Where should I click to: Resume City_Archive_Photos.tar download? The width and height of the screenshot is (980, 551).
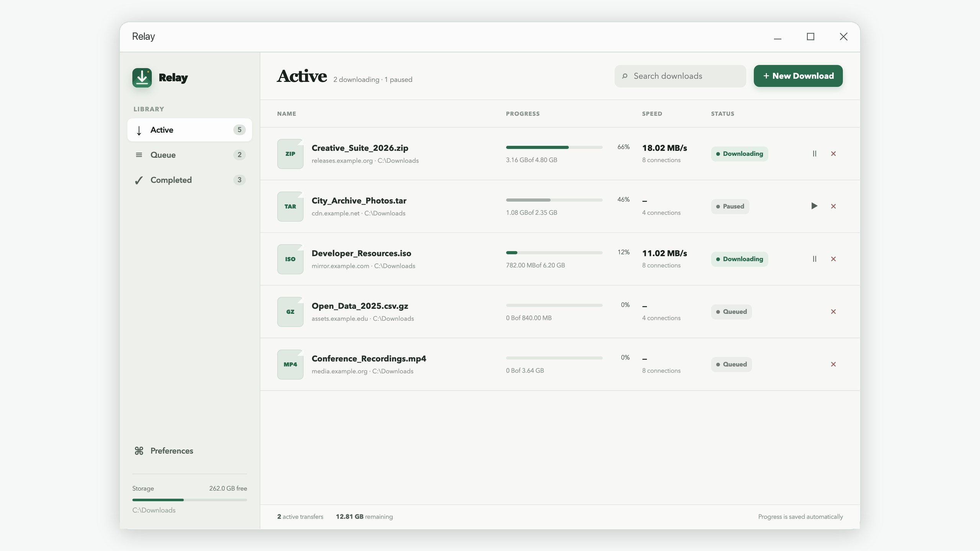point(814,206)
